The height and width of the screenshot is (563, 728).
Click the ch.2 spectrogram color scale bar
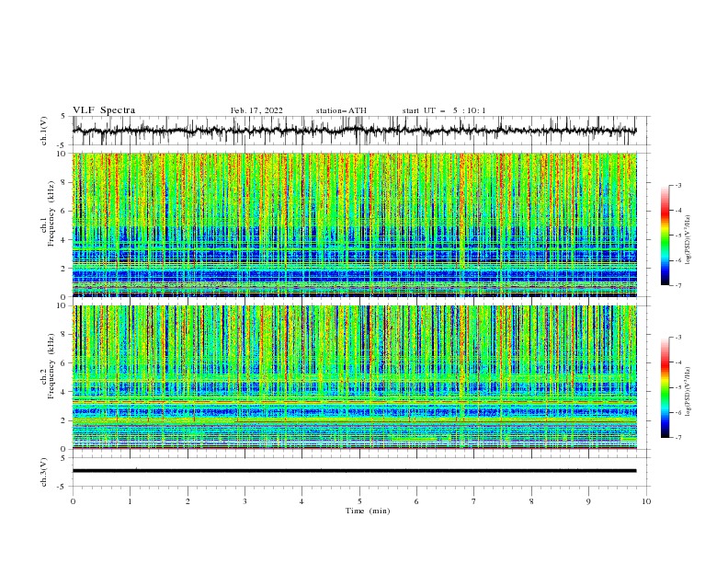[665, 387]
